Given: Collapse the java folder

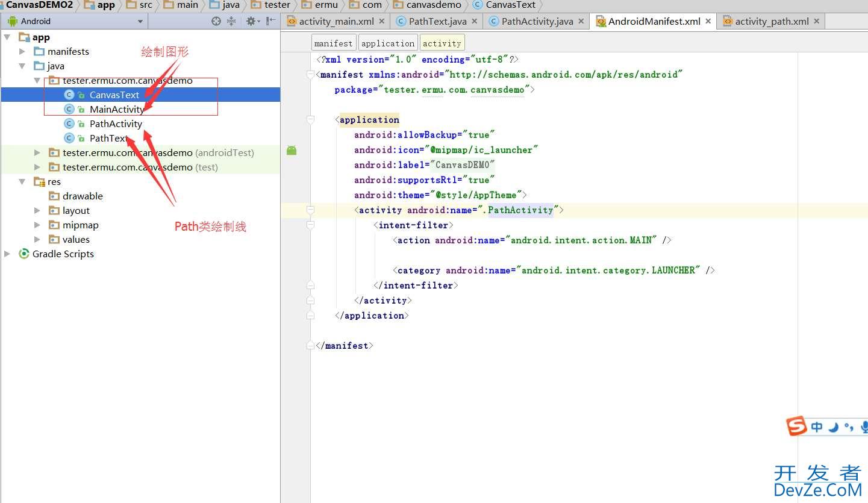Looking at the screenshot, I should [22, 66].
